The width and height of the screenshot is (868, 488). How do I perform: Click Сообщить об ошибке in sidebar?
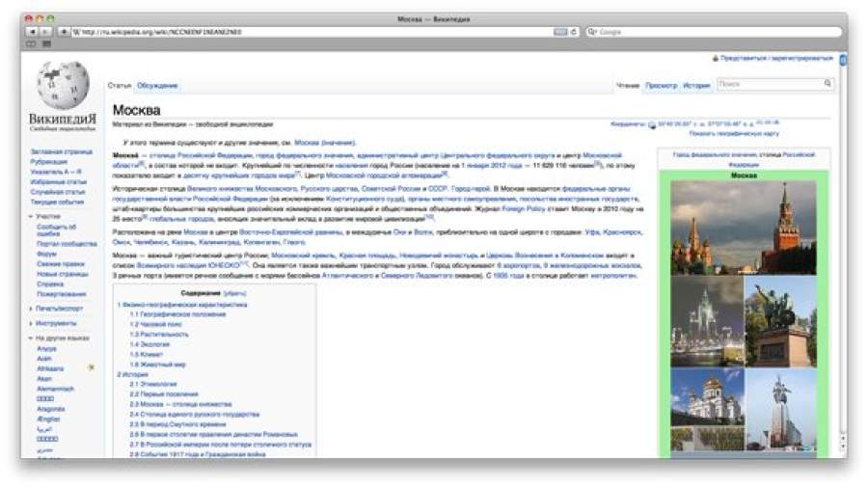click(57, 230)
